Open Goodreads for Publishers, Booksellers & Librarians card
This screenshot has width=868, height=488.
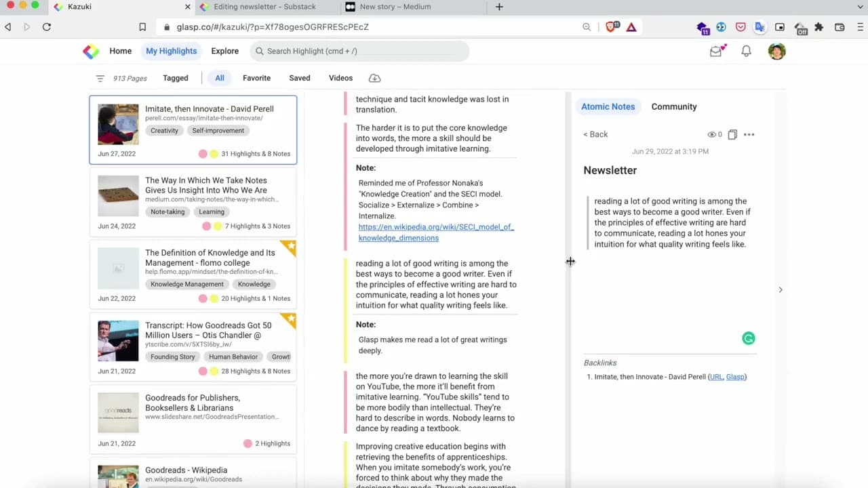(x=193, y=420)
